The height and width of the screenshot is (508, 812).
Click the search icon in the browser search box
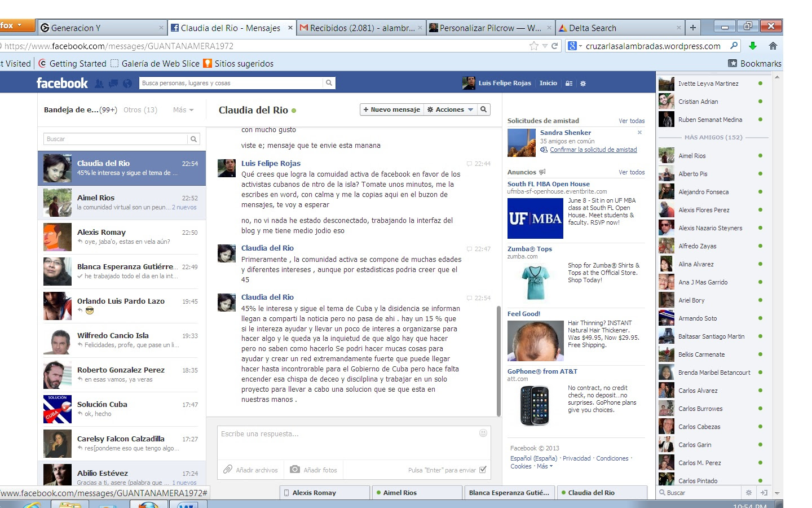tap(734, 46)
